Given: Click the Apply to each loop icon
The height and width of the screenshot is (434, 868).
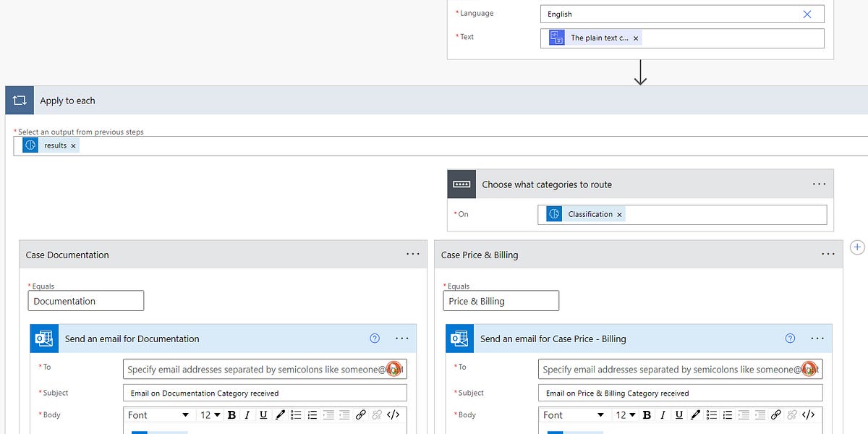Looking at the screenshot, I should (x=19, y=100).
